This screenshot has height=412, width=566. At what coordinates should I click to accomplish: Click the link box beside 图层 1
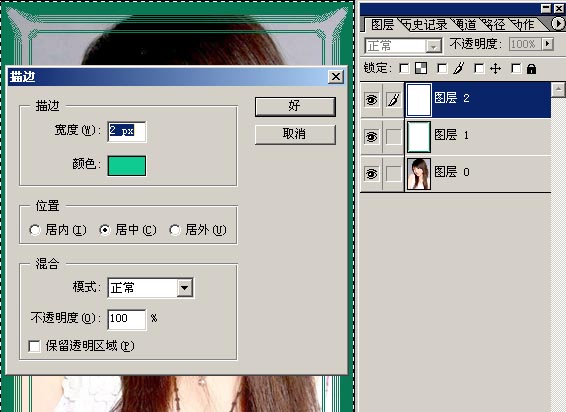tap(393, 137)
